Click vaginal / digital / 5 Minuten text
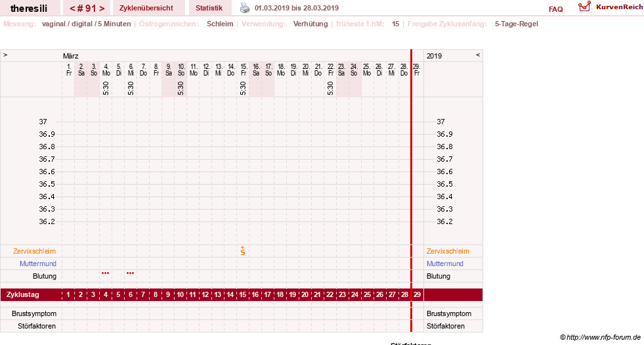The width and height of the screenshot is (644, 345). [86, 24]
